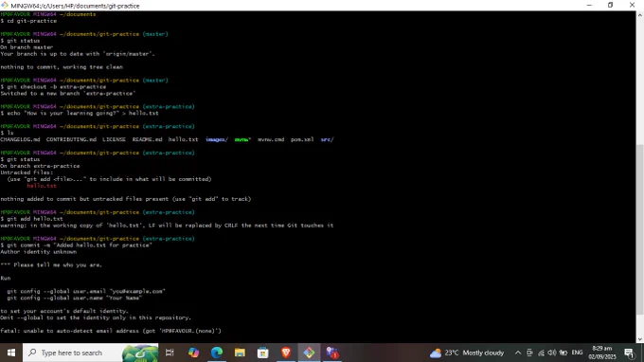Click the 'Author identity unknown' line
This screenshot has height=362, width=644.
38,252
